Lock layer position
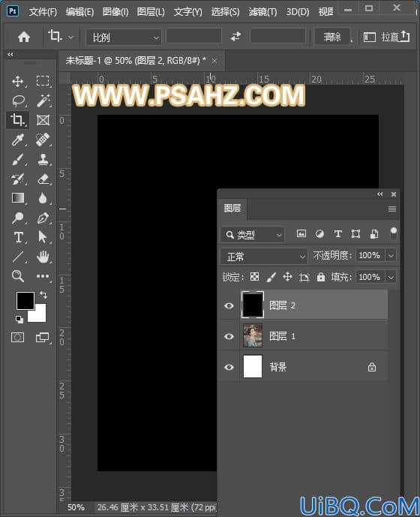This screenshot has width=420, height=517. click(287, 277)
